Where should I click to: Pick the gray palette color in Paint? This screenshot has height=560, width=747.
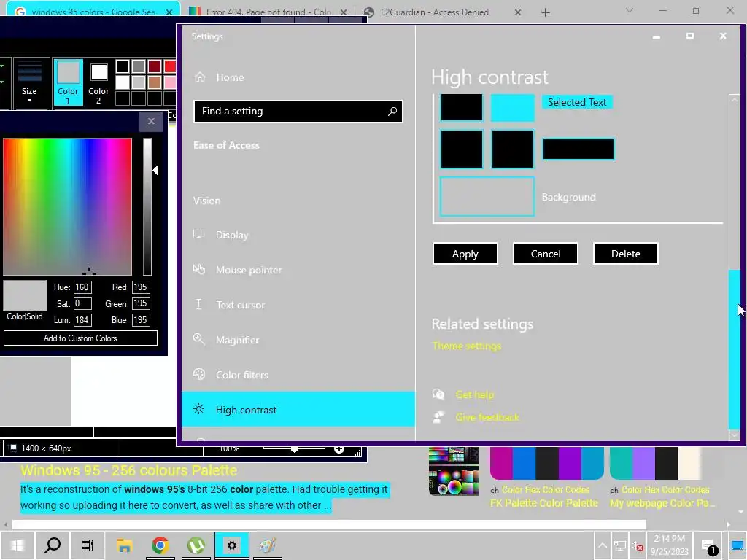tap(138, 66)
